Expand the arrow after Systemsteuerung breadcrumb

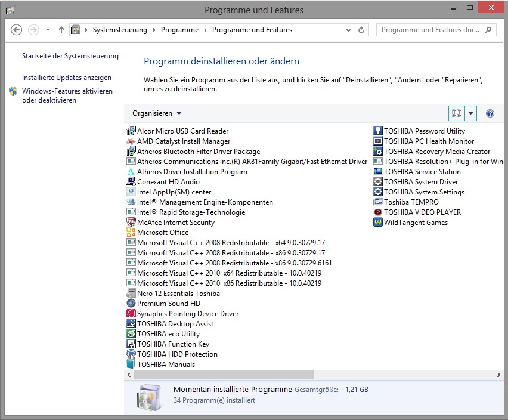tap(154, 30)
